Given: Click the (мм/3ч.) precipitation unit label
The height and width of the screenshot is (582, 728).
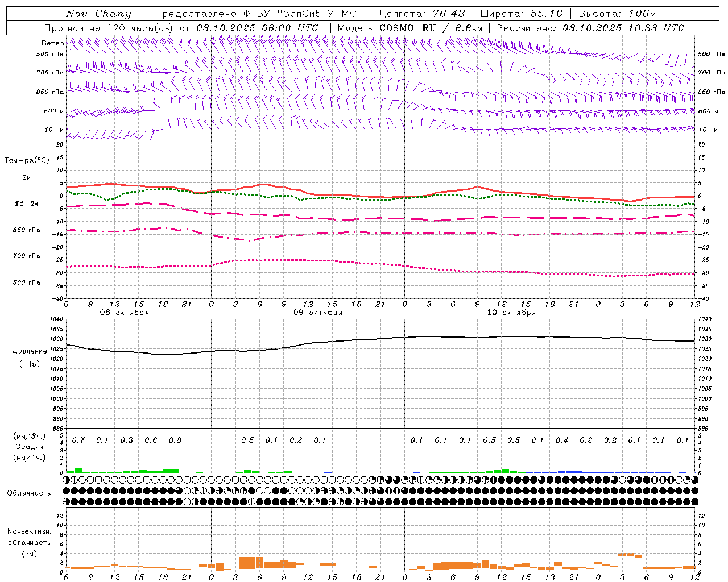Looking at the screenshot, I should pos(30,436).
